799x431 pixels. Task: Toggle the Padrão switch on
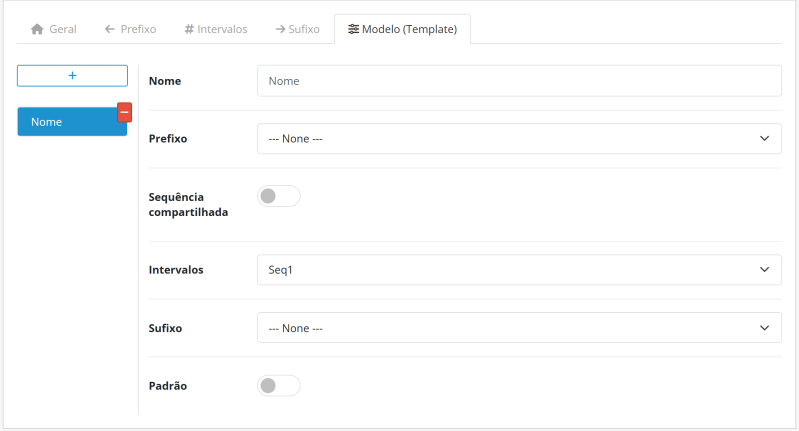[x=278, y=385]
